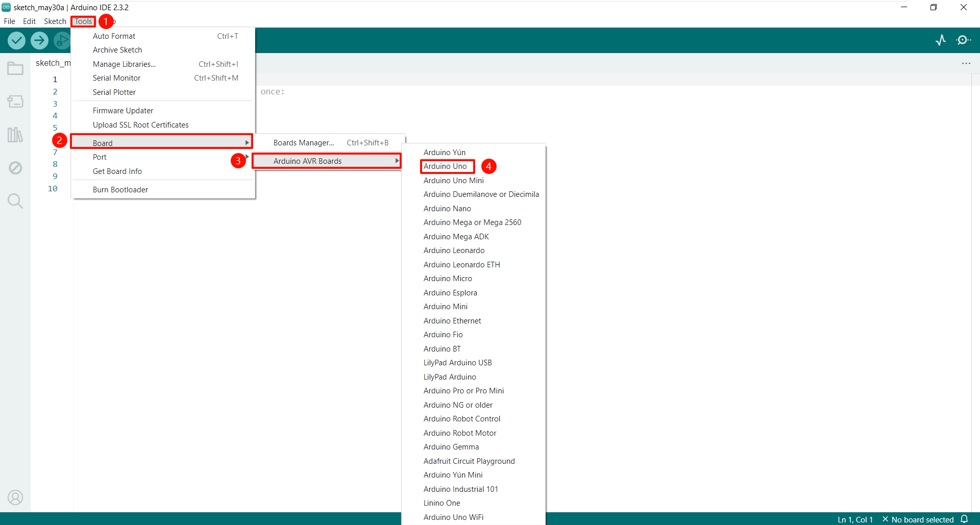
Task: Select the Arduino Uno WiFi board
Action: 474,517
